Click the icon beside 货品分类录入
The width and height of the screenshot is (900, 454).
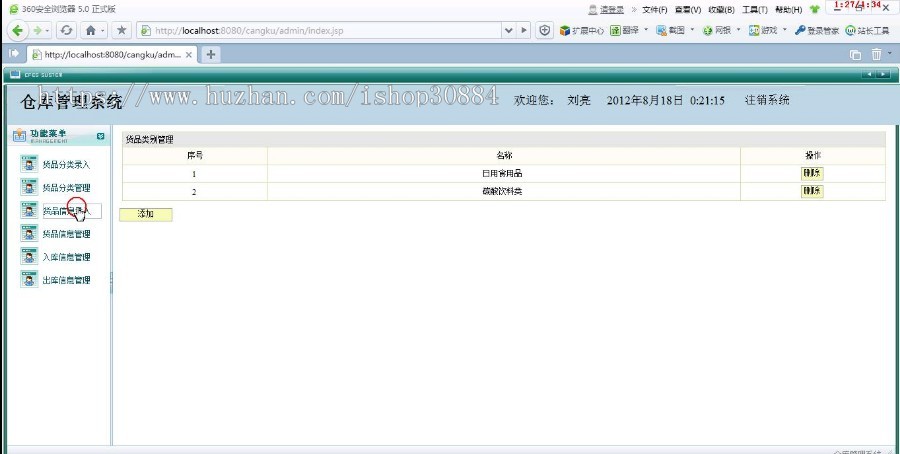tap(29, 164)
